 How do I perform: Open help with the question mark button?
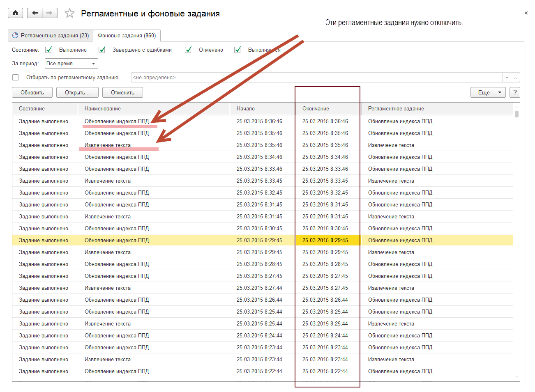[x=515, y=92]
